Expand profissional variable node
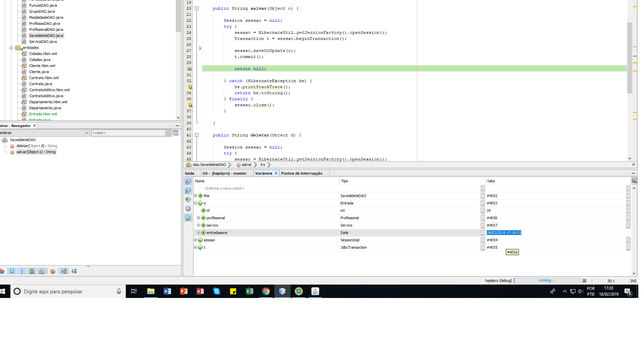This screenshot has height=362, width=644. click(x=198, y=218)
